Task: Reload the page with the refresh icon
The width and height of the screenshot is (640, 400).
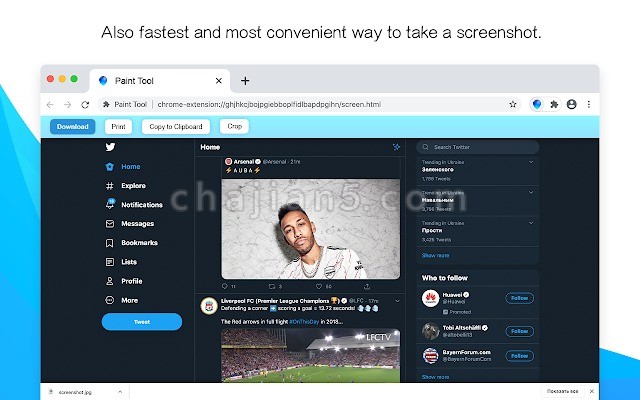Action: coord(85,105)
